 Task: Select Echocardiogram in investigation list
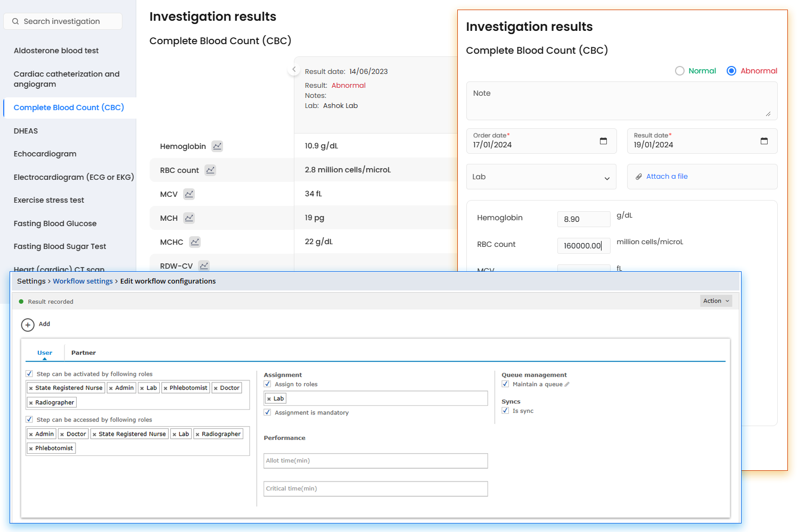click(45, 154)
